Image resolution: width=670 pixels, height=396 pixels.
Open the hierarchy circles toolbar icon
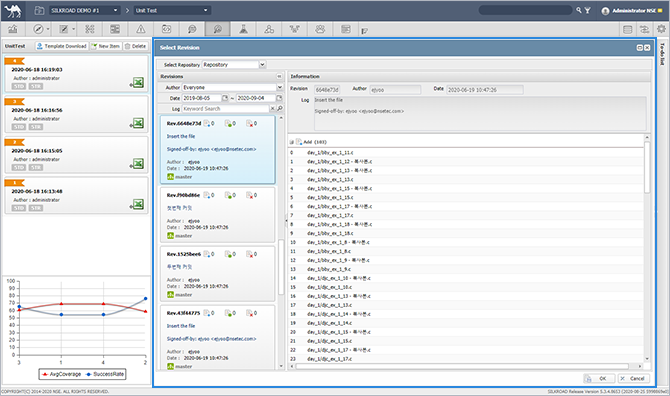tap(269, 29)
